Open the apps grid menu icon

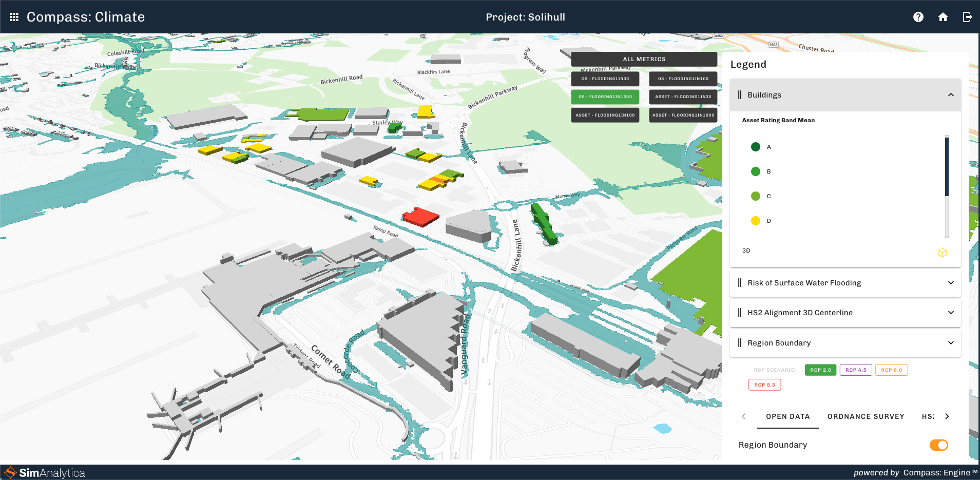coord(14,17)
